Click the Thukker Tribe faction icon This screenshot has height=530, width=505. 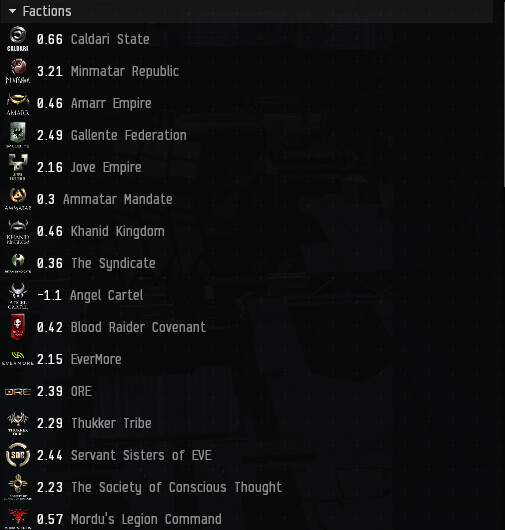(x=18, y=423)
